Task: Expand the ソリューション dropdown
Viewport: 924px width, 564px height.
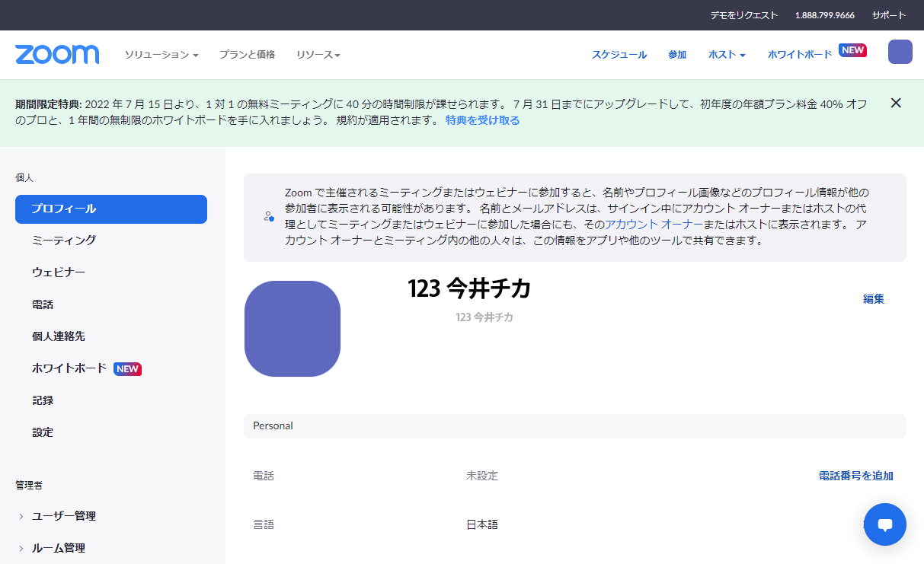Action: tap(161, 55)
